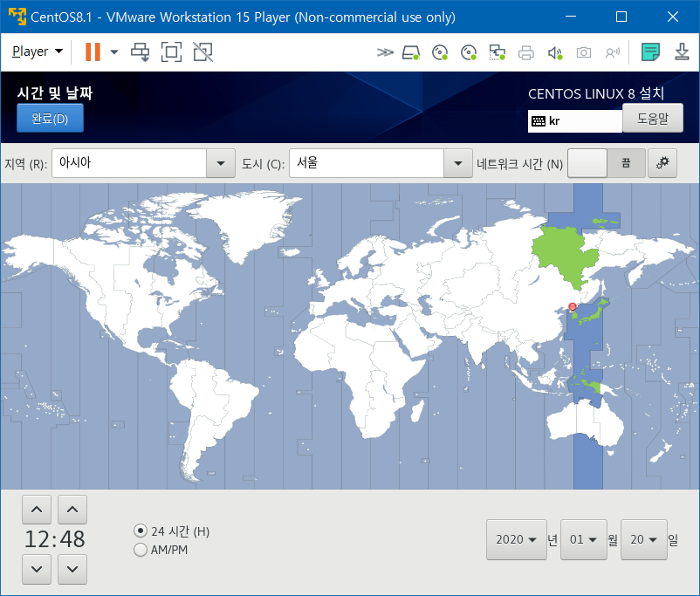This screenshot has width=700, height=596.
Task: Click the first CD/DVD drive icon
Action: pyautogui.click(x=440, y=52)
